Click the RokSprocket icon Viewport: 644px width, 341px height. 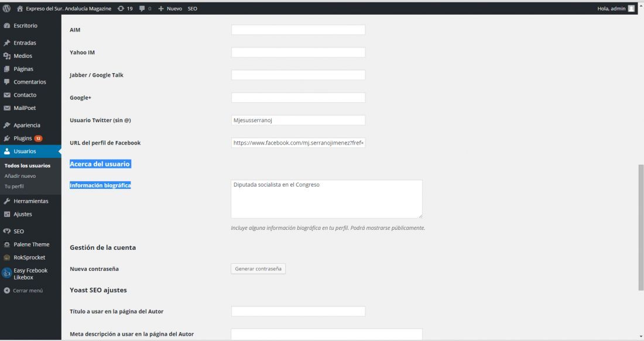pyautogui.click(x=7, y=258)
